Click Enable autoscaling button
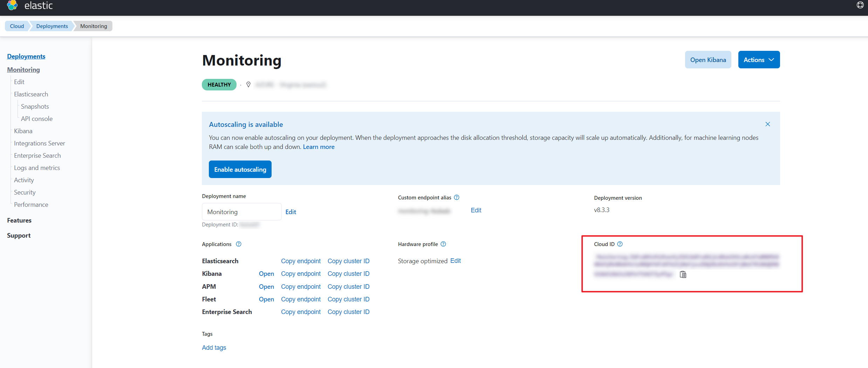This screenshot has height=368, width=868. (x=240, y=169)
